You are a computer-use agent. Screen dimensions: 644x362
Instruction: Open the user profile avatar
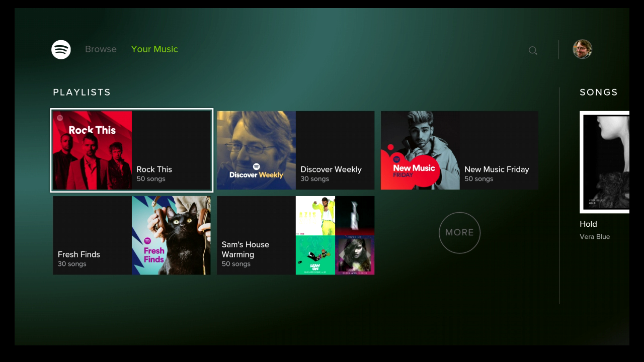pyautogui.click(x=582, y=49)
